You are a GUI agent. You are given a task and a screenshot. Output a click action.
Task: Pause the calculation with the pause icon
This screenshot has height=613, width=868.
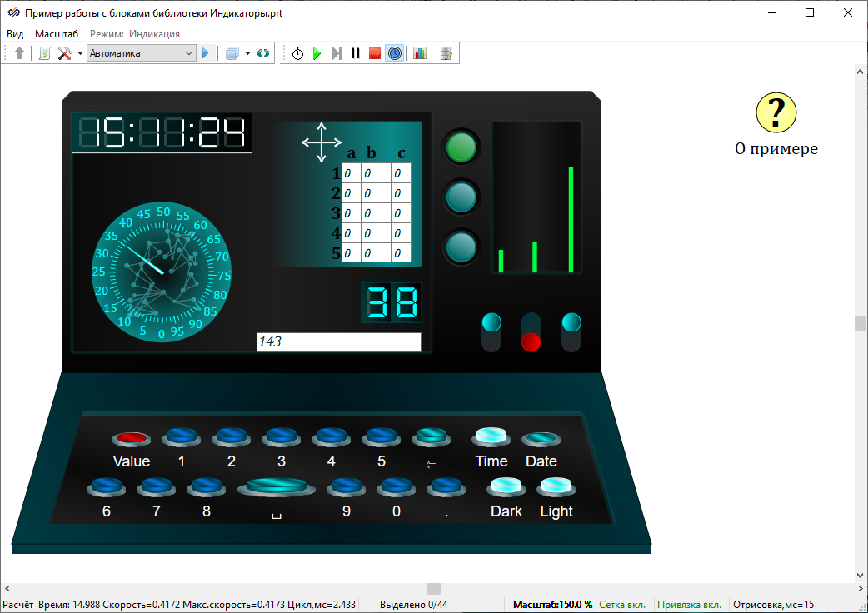[356, 53]
